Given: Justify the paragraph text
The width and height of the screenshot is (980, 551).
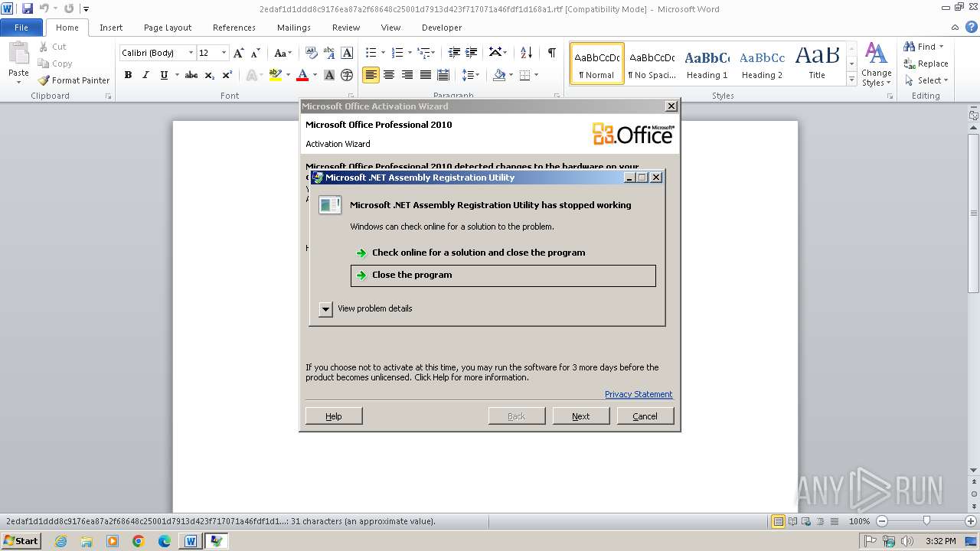Looking at the screenshot, I should (425, 75).
